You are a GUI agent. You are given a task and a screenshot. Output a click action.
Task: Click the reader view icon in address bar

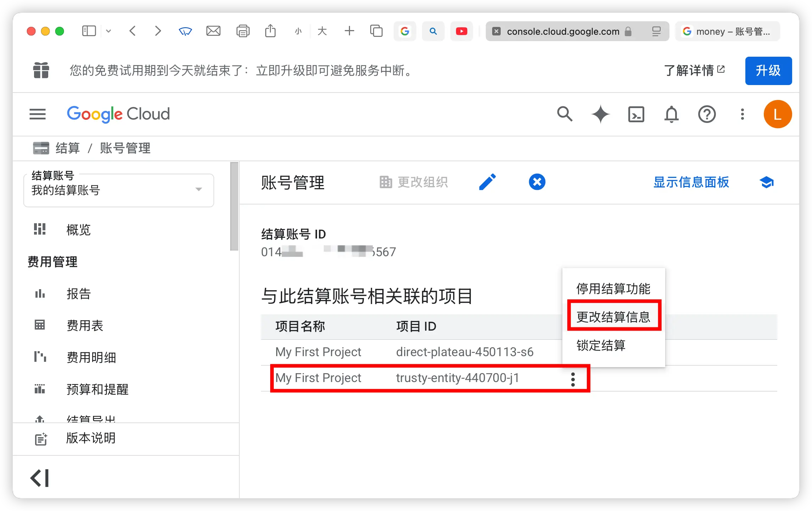pos(656,31)
